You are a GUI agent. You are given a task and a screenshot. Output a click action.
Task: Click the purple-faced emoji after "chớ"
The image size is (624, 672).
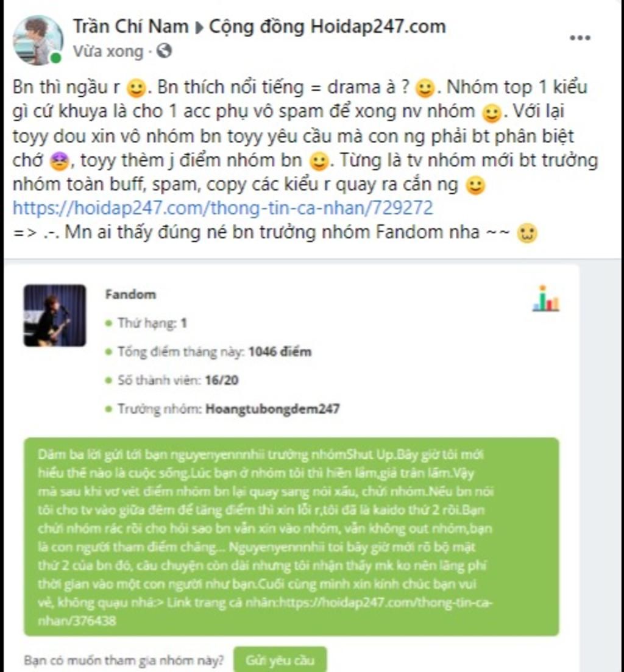(60, 161)
